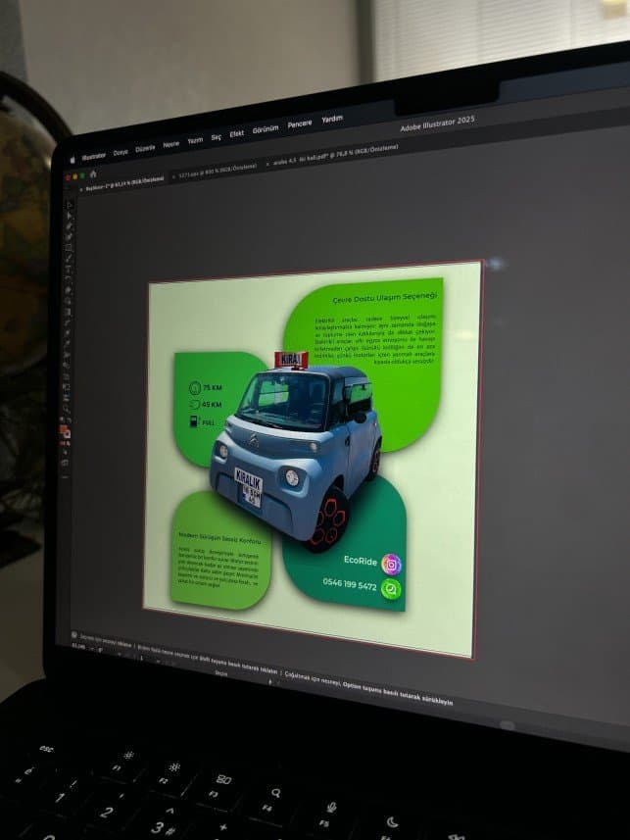Screen dimensions: 630x840
Task: Select the body paragraph under Modern Sürüşün heading
Action: click(x=218, y=568)
